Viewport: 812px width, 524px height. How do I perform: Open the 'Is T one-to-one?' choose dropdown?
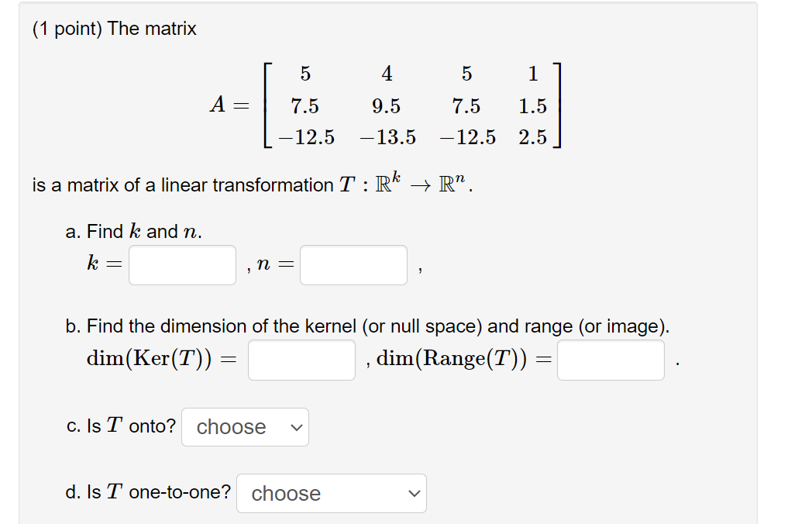[x=331, y=494]
